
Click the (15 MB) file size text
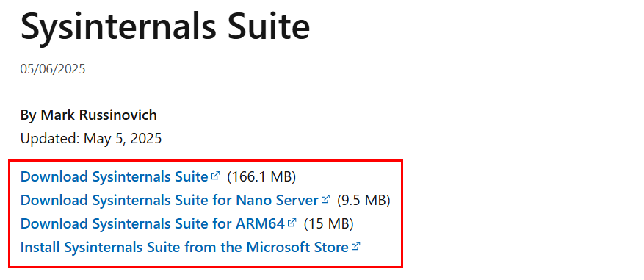tap(328, 224)
